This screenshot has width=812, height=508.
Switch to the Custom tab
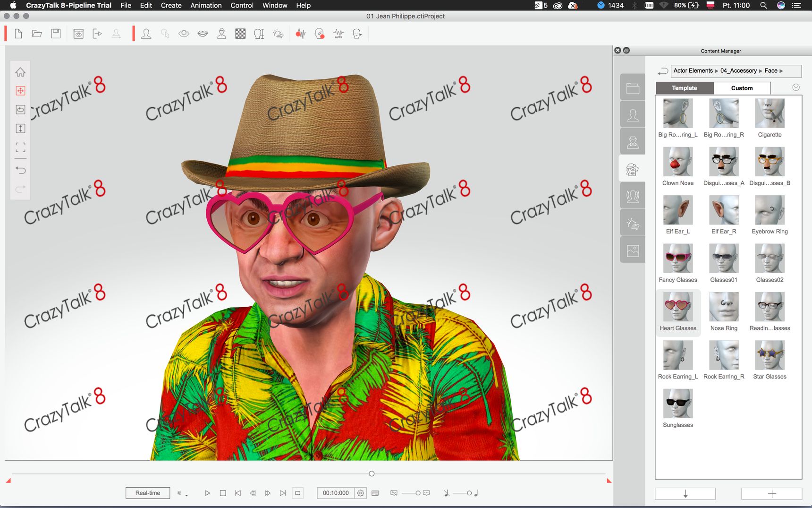pos(742,88)
